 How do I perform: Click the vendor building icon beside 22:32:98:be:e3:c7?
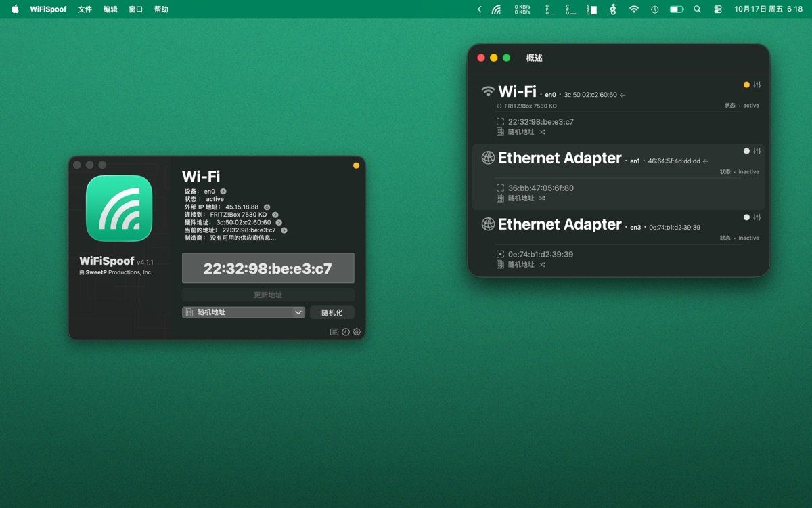pyautogui.click(x=500, y=131)
